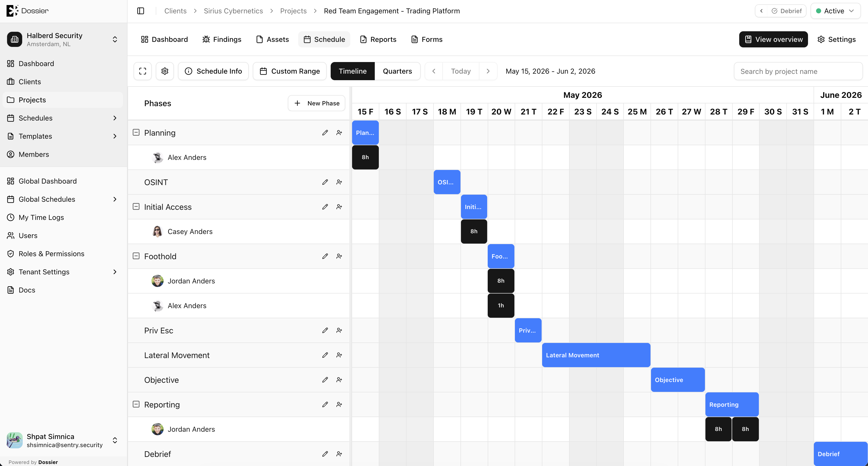Select the Schedule tab

click(x=324, y=39)
